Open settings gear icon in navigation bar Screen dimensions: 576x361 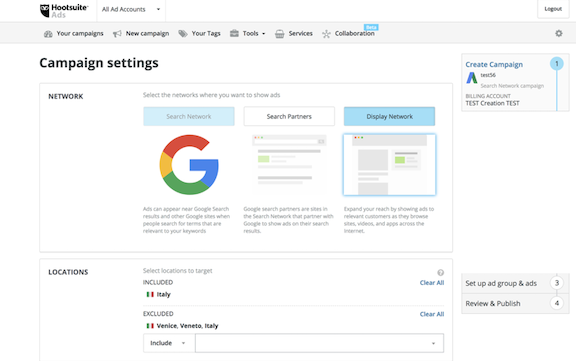click(559, 33)
